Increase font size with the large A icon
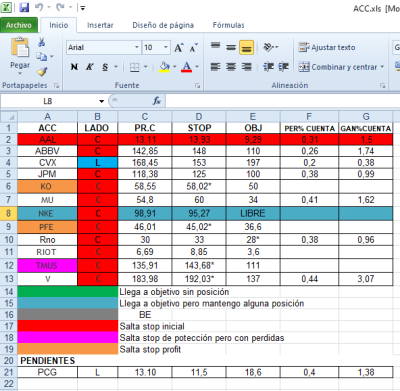 click(x=178, y=48)
